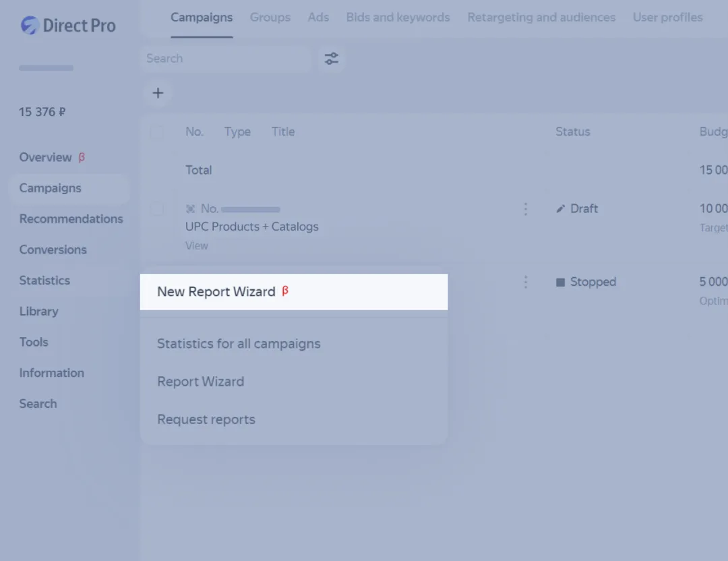Open the Bids and keywords tab
The image size is (728, 561).
coord(398,17)
